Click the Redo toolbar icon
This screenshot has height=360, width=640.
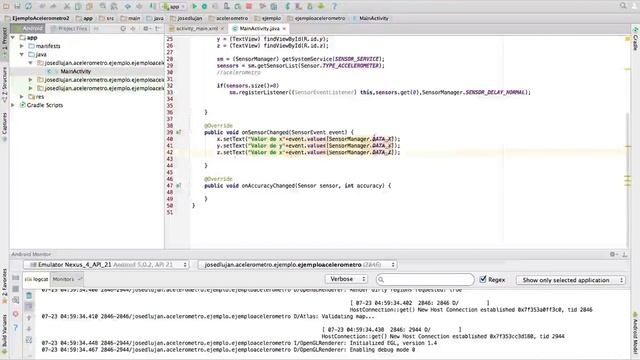(x=53, y=6)
